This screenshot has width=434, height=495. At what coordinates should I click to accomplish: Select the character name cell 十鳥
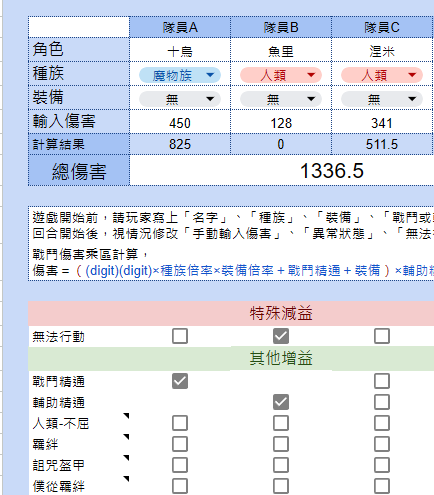(180, 50)
